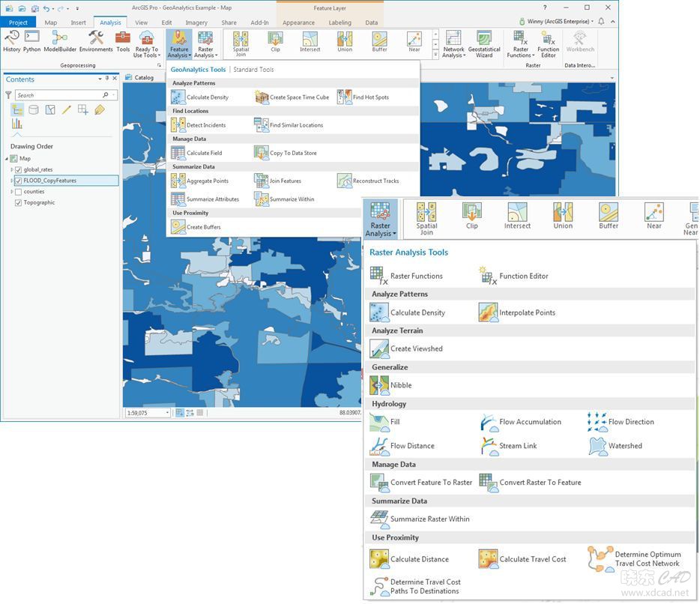
Task: Select Calculate Density in GeoAnalytics Tools
Action: pos(200,97)
